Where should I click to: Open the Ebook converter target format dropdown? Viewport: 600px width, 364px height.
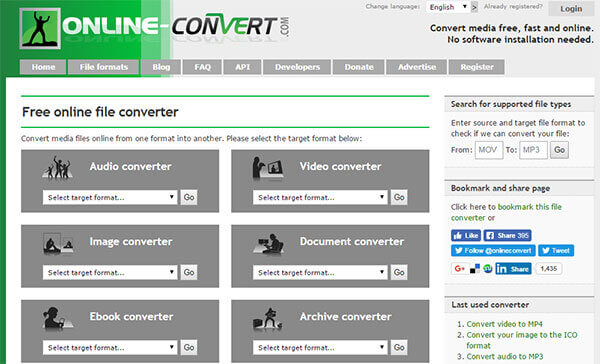pos(110,348)
